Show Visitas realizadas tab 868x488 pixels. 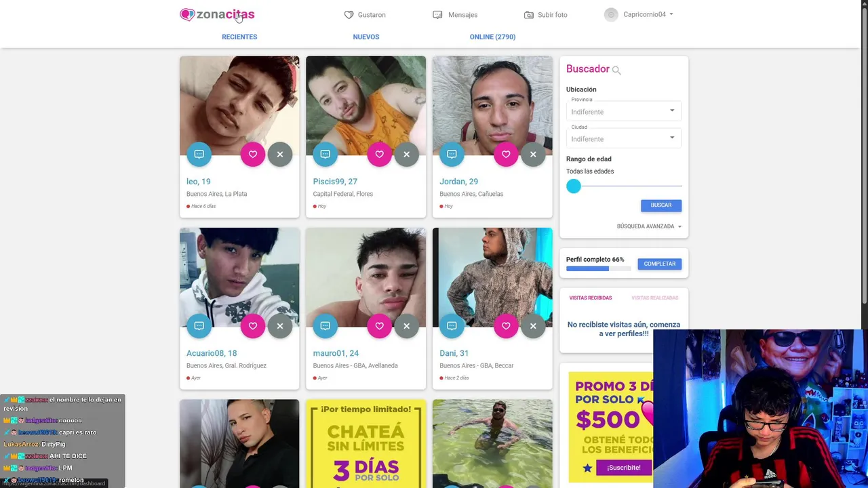(x=654, y=298)
